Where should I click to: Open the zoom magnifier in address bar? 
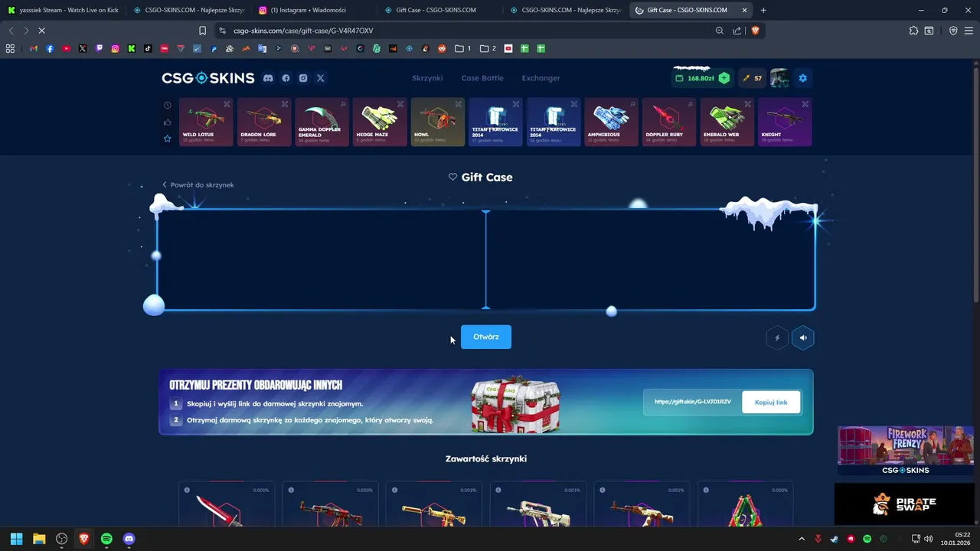720,31
